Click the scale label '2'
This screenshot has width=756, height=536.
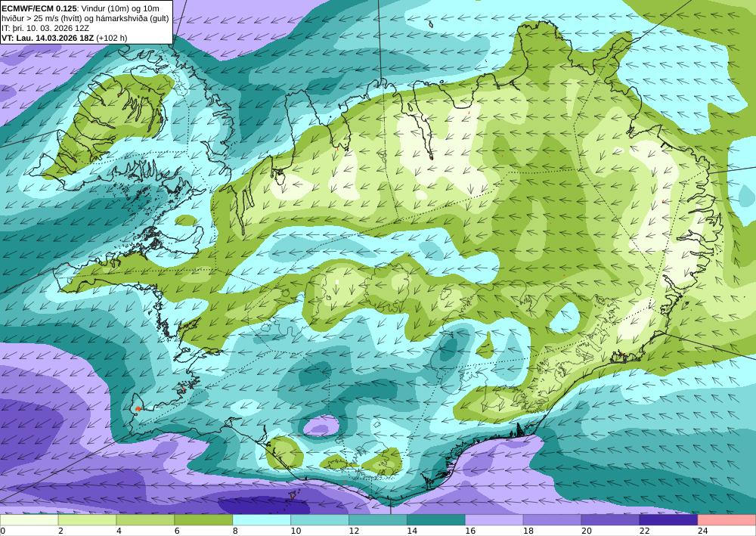coord(60,531)
